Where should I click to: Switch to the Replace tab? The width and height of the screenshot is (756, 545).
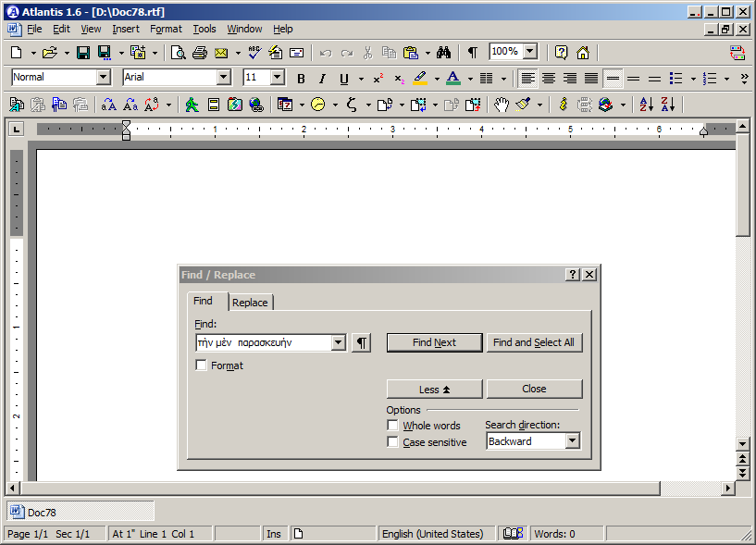[250, 303]
